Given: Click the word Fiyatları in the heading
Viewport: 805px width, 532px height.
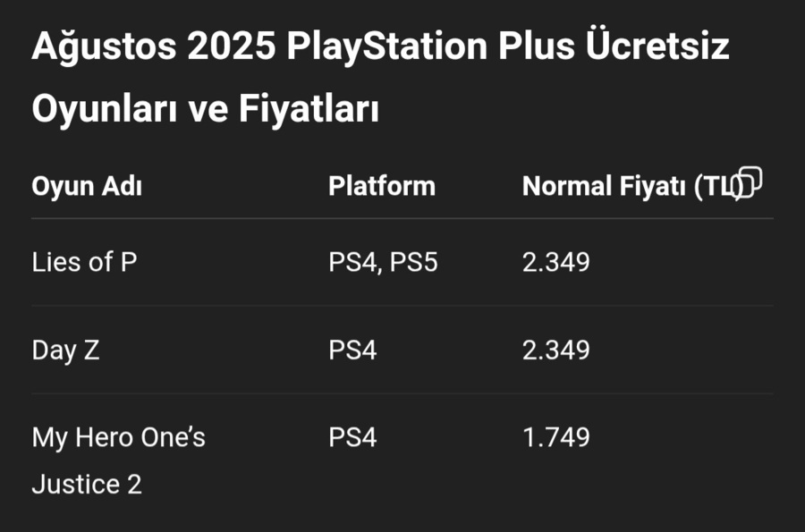Looking at the screenshot, I should pyautogui.click(x=309, y=109).
